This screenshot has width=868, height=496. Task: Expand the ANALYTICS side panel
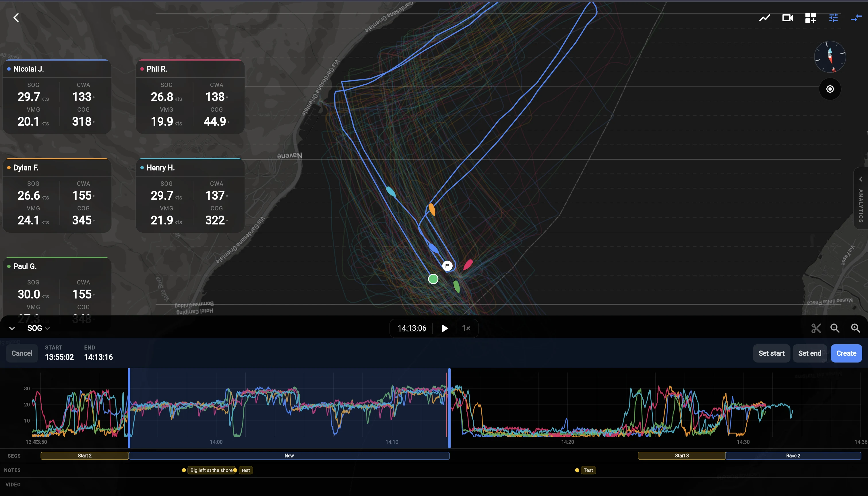(861, 198)
